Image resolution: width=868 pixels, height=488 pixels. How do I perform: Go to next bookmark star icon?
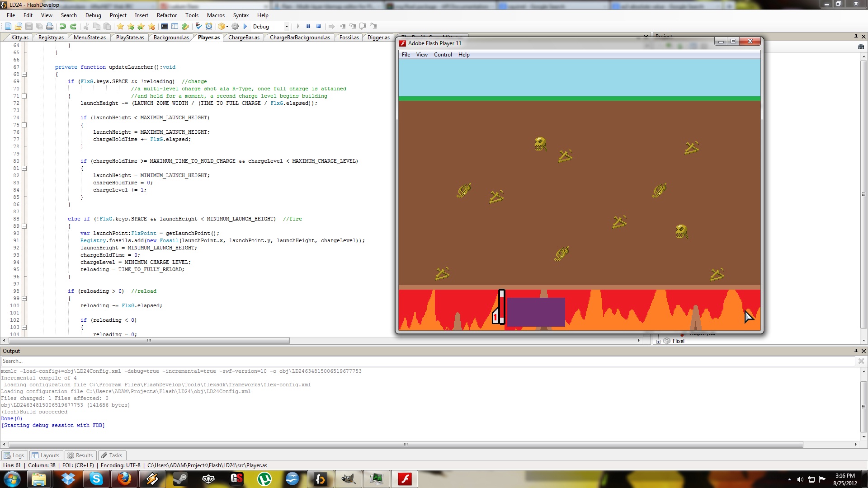pos(131,27)
